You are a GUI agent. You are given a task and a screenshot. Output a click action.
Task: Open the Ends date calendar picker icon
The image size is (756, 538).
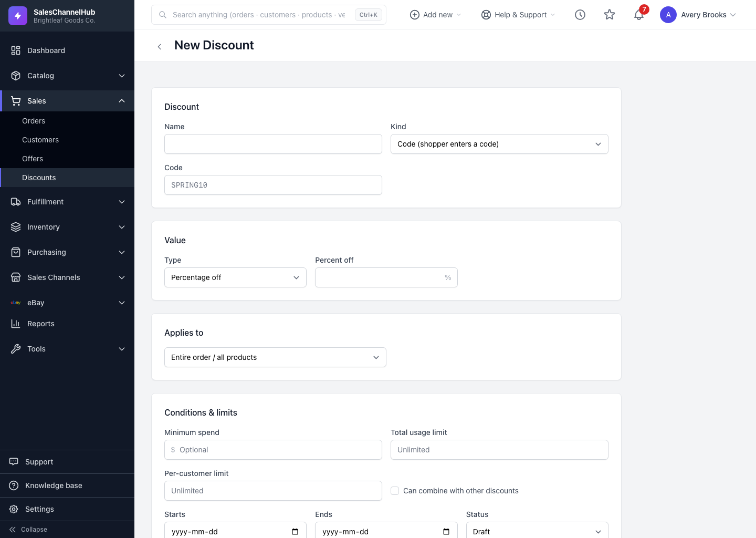446,532
